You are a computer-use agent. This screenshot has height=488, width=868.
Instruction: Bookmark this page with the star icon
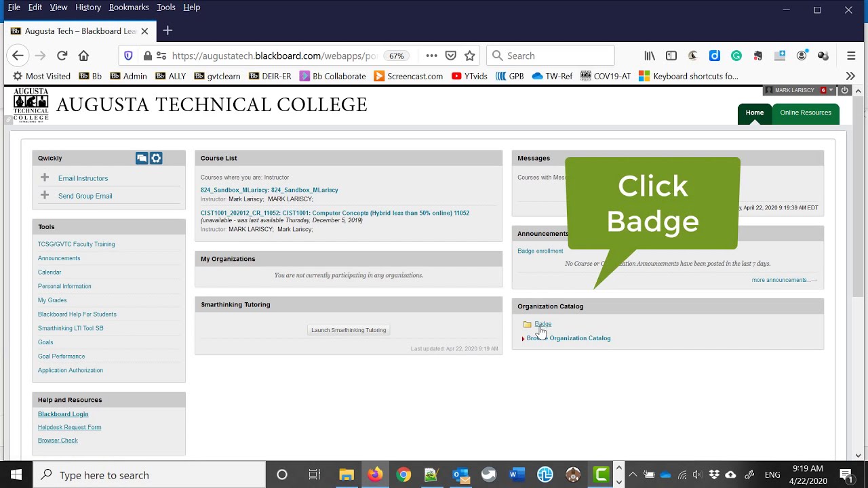pyautogui.click(x=469, y=56)
